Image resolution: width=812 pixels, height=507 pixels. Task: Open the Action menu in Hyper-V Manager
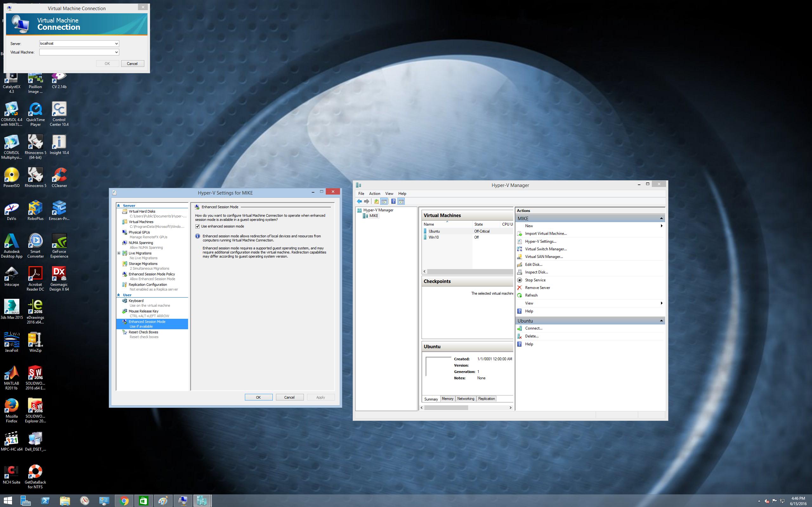375,194
